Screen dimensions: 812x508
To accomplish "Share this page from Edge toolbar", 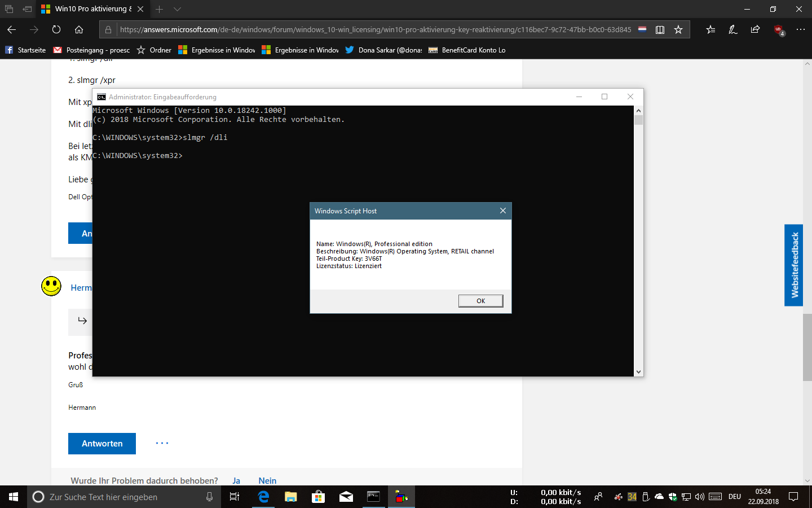I will [756, 29].
